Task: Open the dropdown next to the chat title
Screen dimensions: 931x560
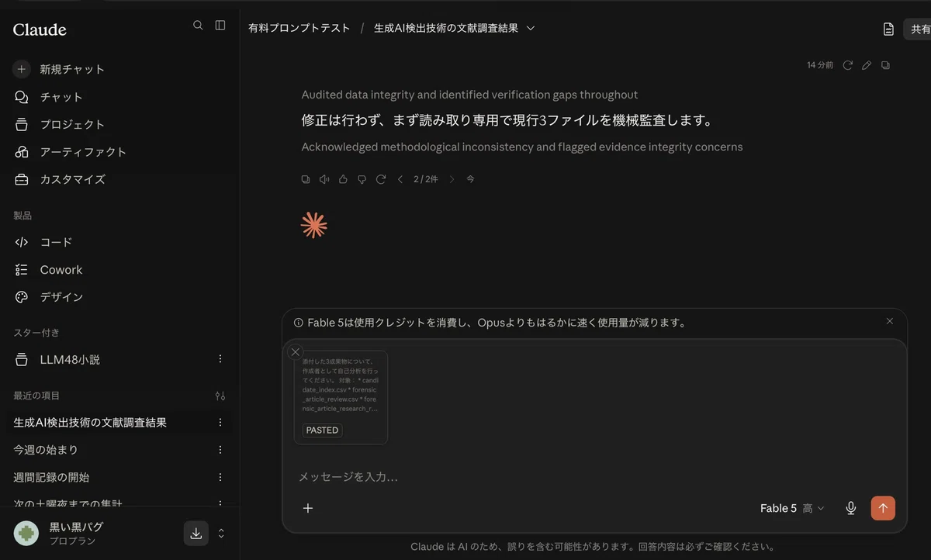Action: click(x=531, y=28)
